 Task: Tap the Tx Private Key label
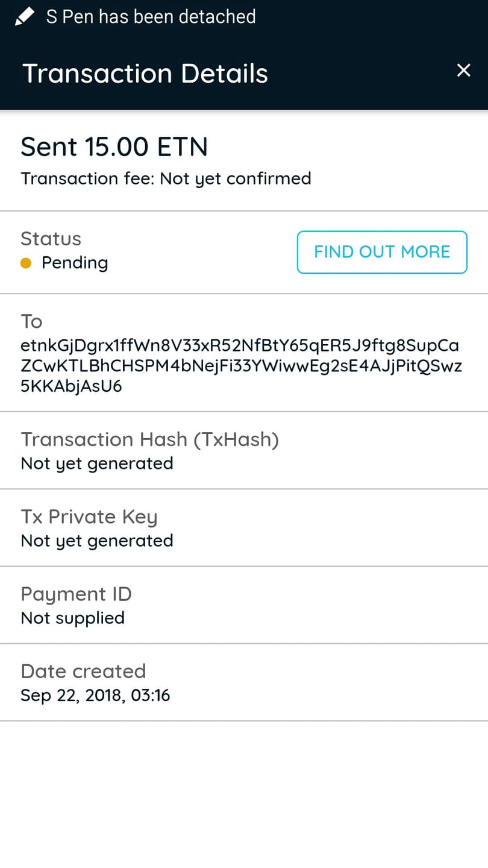pos(89,517)
